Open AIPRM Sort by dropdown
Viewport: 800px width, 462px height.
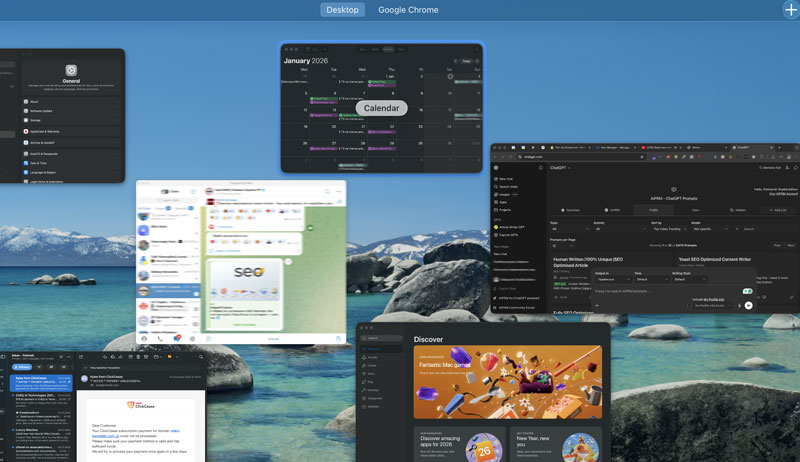[x=669, y=229]
